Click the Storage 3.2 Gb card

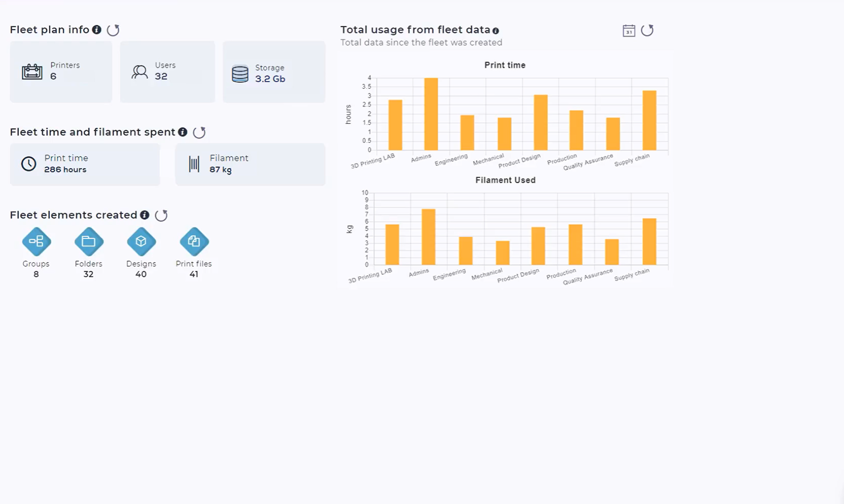274,72
